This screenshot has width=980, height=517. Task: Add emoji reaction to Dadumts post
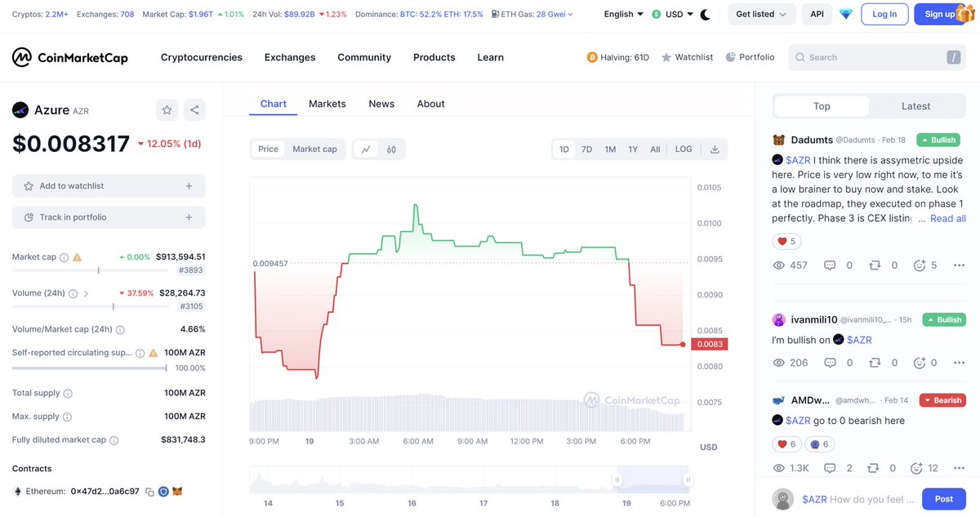pyautogui.click(x=919, y=265)
